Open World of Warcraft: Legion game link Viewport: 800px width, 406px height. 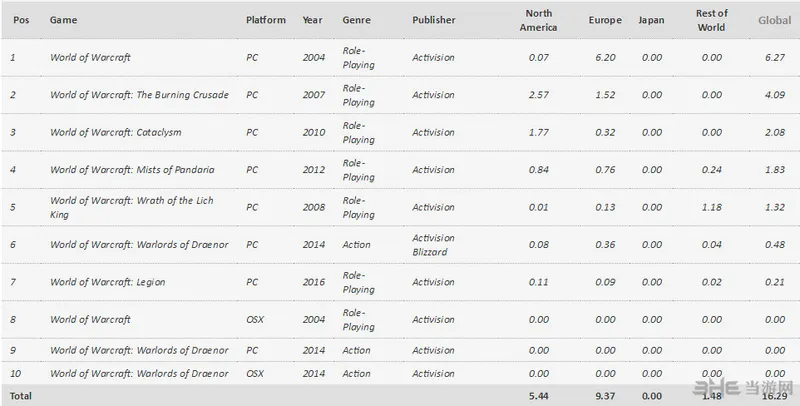pos(107,282)
